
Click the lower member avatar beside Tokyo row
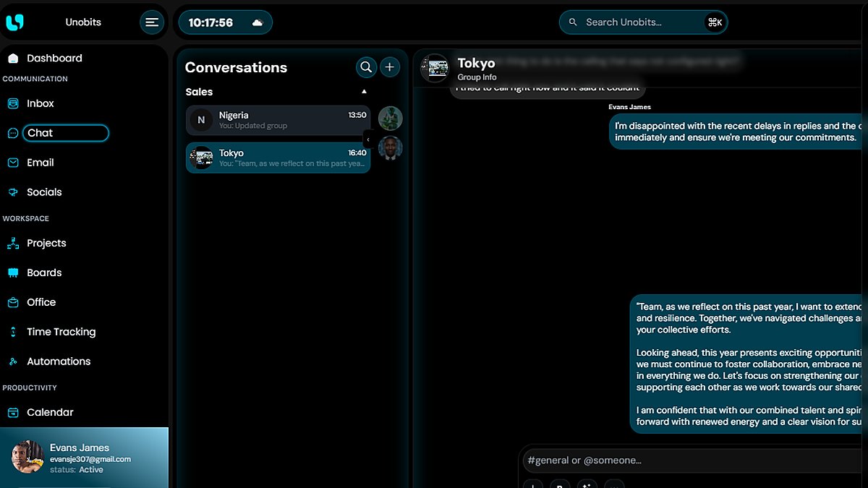pos(391,149)
